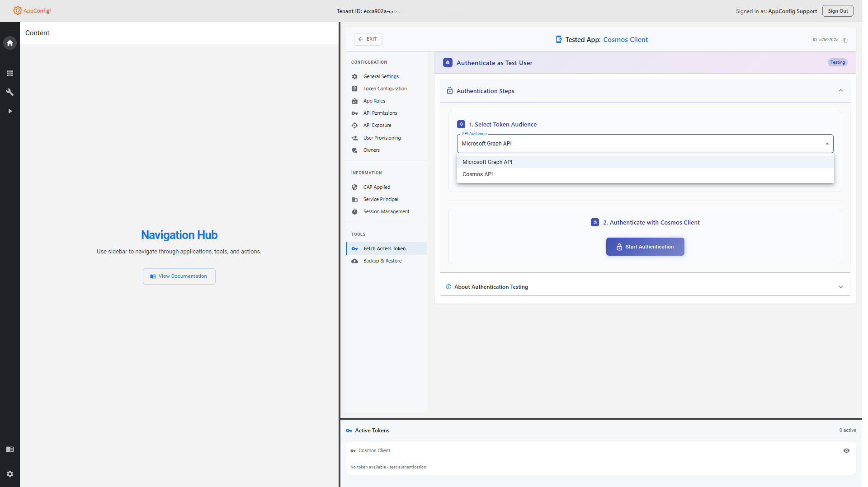Click the API Permissions key icon

355,113
